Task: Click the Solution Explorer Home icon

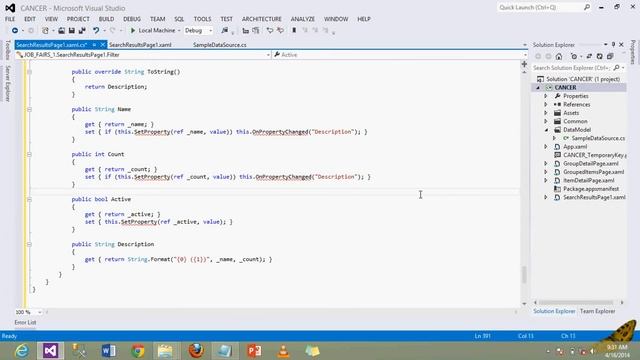Action: click(559, 56)
